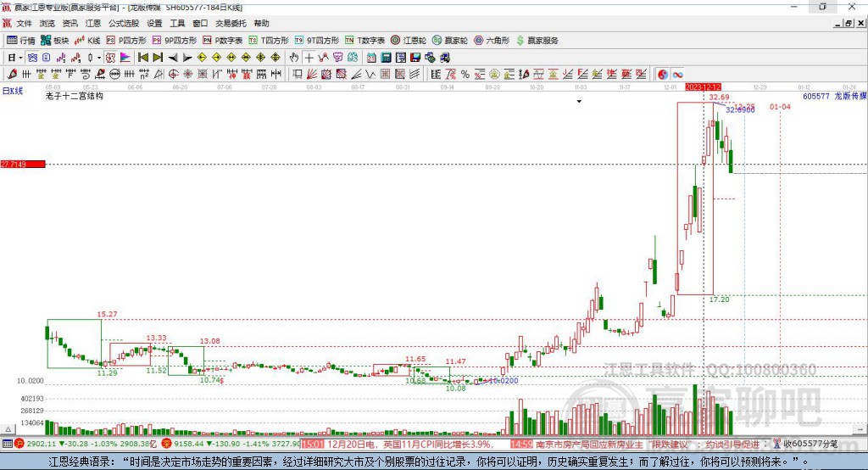Click the 12-25 projected date marker
Screen dimensions: 868x470
pos(744,106)
